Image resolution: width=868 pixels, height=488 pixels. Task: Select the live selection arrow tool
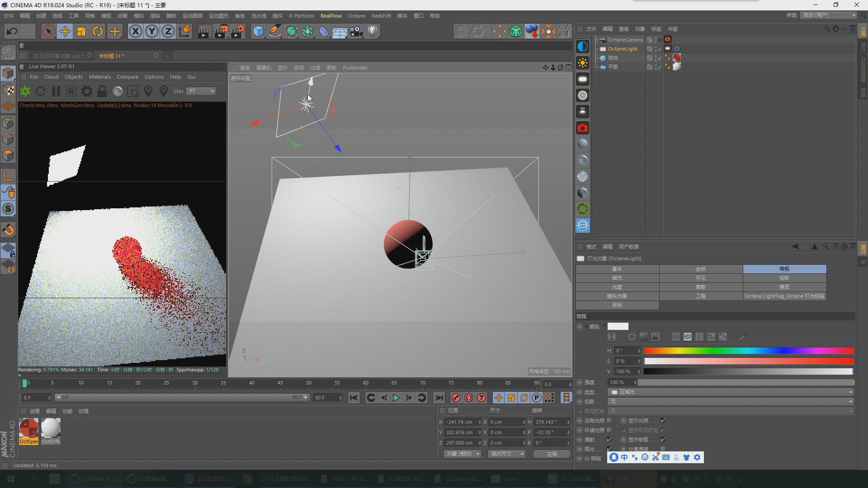click(48, 31)
